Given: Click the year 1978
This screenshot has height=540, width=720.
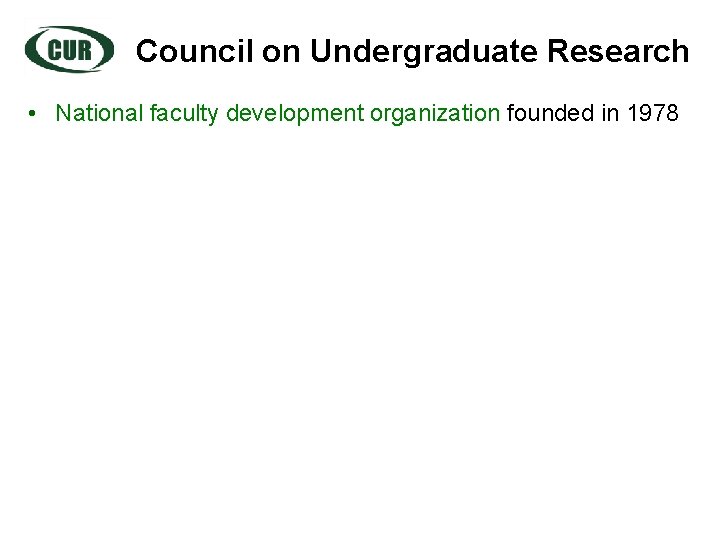Looking at the screenshot, I should click(x=652, y=113).
